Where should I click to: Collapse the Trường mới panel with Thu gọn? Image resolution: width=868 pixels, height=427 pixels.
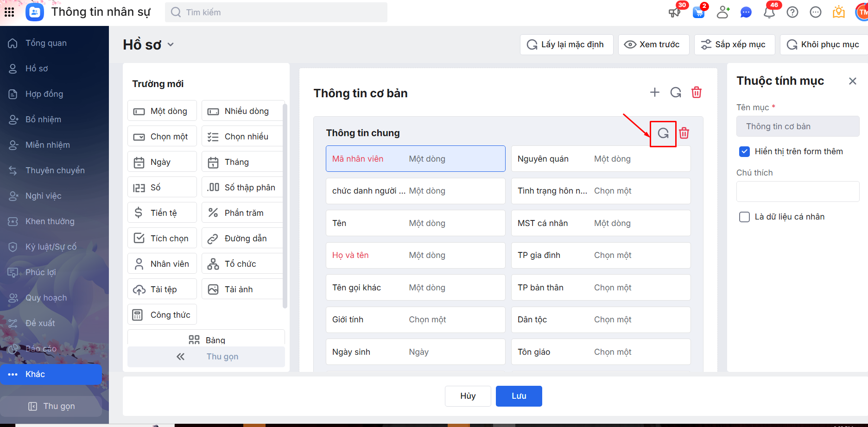[206, 357]
